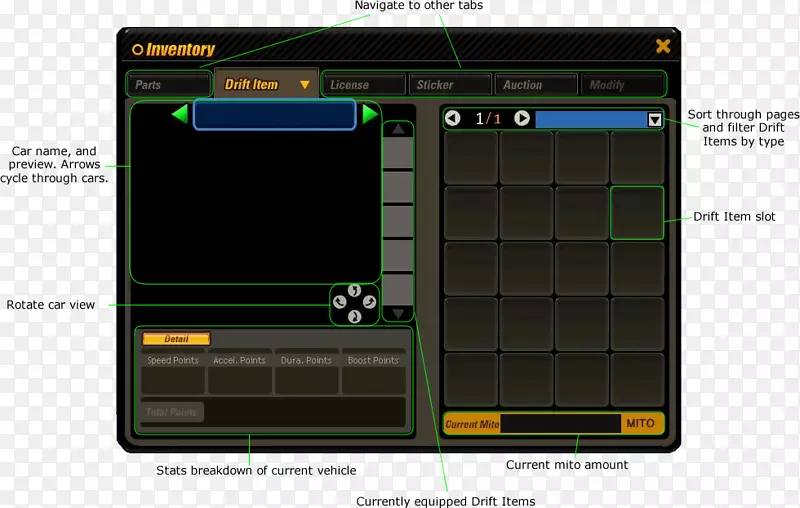
Task: Close the Inventory window
Action: tap(663, 46)
